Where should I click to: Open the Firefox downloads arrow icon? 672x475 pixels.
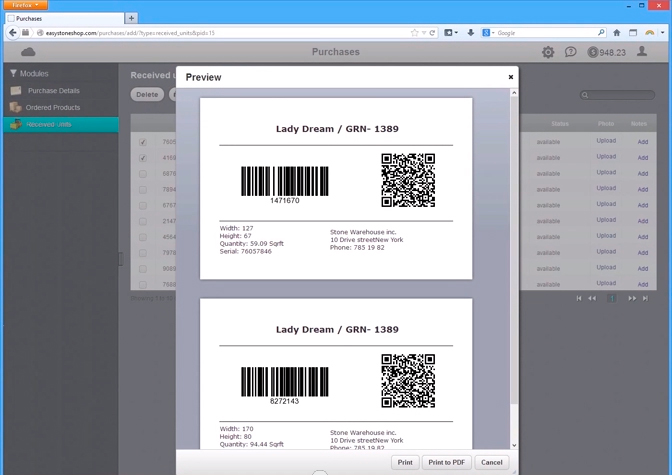point(471,33)
